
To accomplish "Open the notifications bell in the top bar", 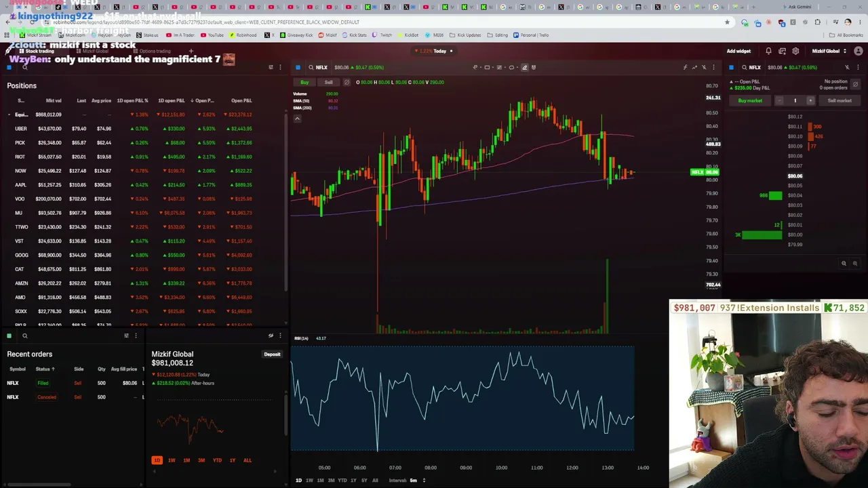I will pos(768,51).
